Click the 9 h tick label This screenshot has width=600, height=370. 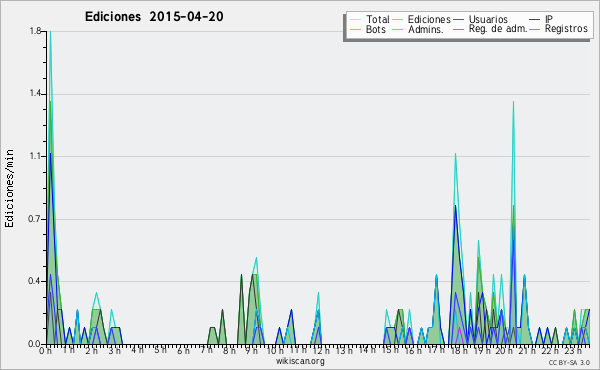[251, 351]
